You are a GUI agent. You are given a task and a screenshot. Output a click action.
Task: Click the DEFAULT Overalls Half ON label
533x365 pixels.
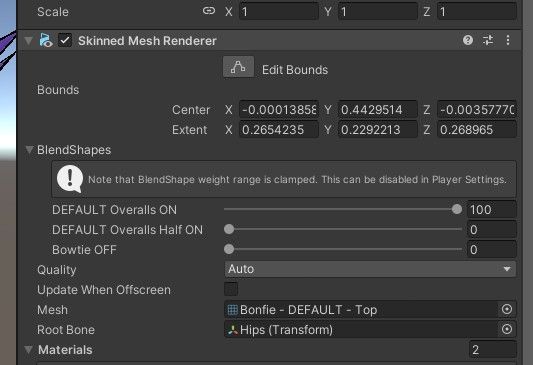click(127, 230)
